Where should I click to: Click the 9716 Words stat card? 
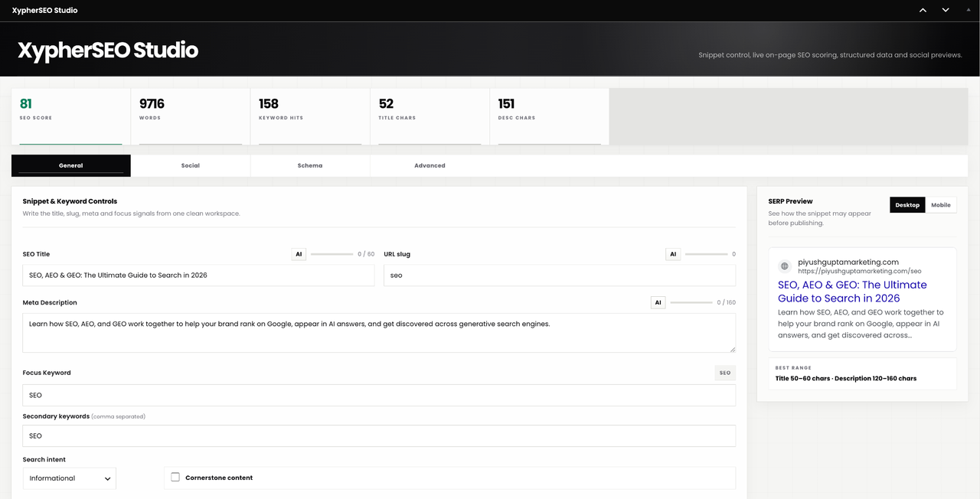(x=191, y=116)
